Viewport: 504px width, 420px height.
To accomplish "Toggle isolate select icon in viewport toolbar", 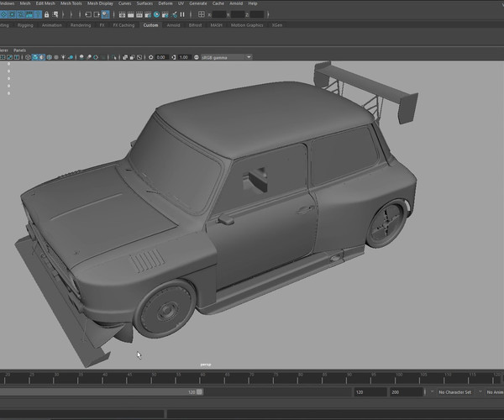I will pyautogui.click(x=115, y=57).
